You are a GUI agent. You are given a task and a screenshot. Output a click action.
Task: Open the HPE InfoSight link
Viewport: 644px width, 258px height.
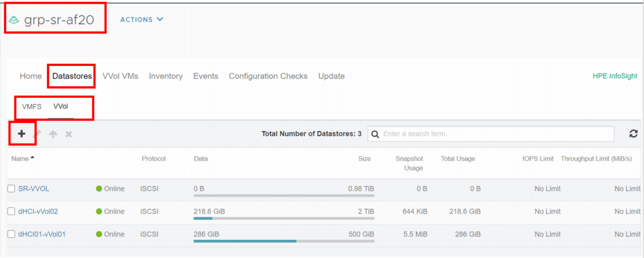(615, 76)
